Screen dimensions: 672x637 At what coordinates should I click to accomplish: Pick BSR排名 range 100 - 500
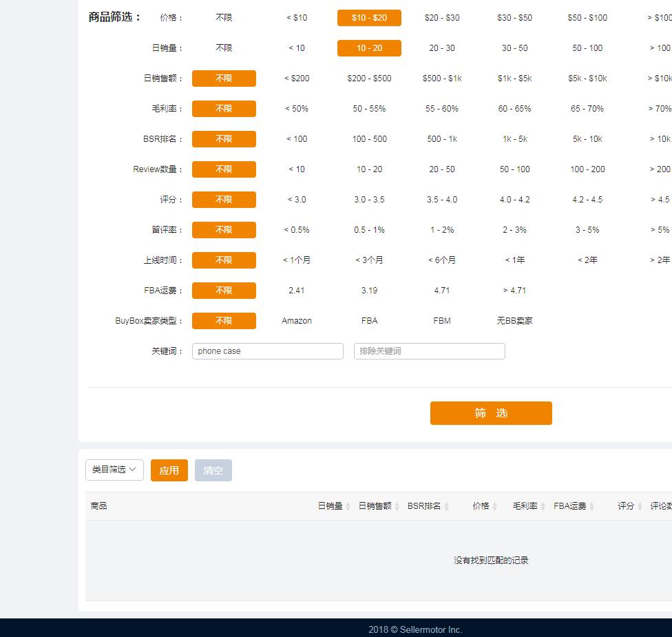point(369,139)
